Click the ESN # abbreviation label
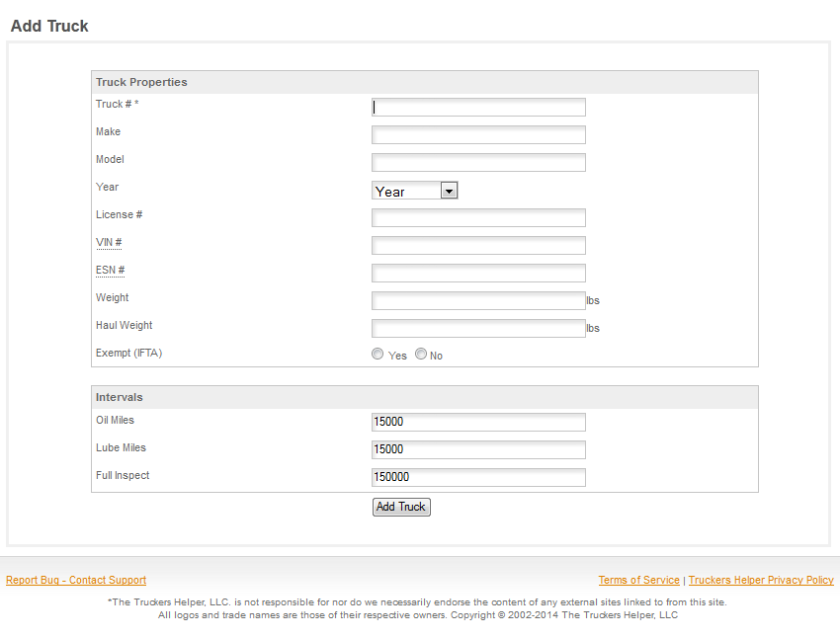Screen dimensions: 840x638 point(111,271)
